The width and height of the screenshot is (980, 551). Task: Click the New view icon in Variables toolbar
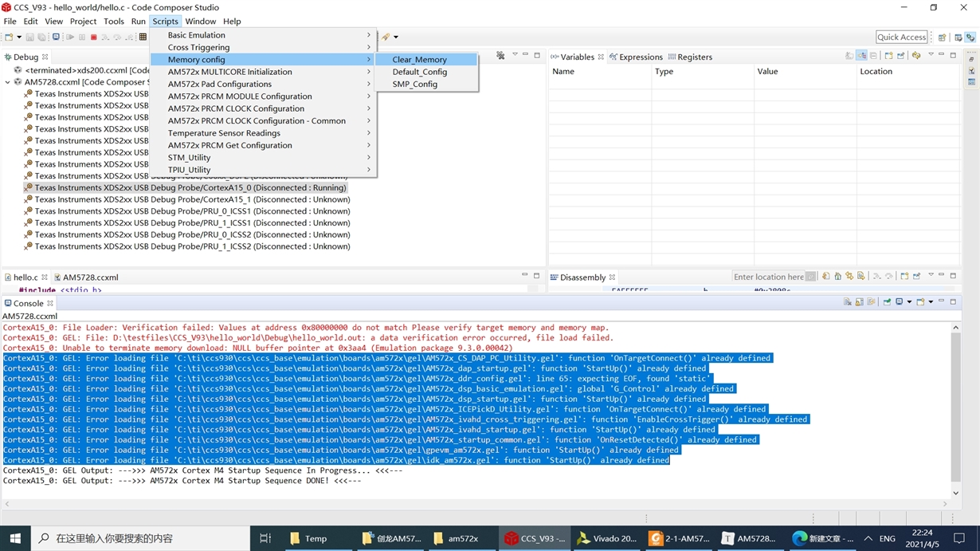click(x=888, y=56)
